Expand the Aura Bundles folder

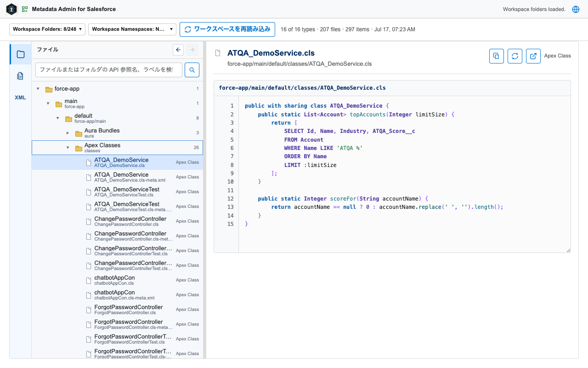[x=68, y=133]
